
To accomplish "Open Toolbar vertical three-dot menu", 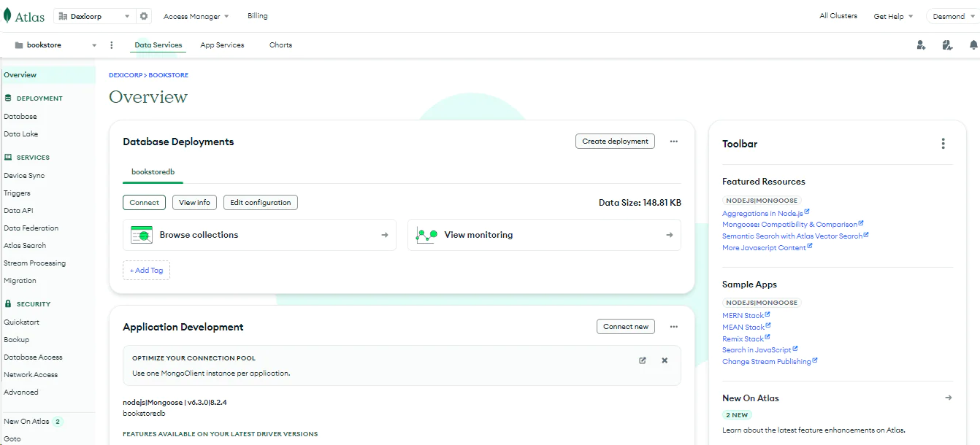I will click(943, 144).
